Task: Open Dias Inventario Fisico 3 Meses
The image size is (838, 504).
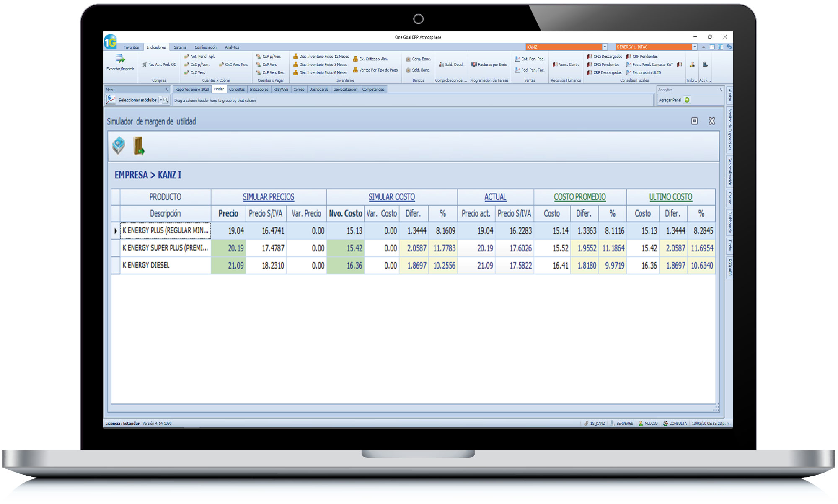Action: tap(320, 65)
